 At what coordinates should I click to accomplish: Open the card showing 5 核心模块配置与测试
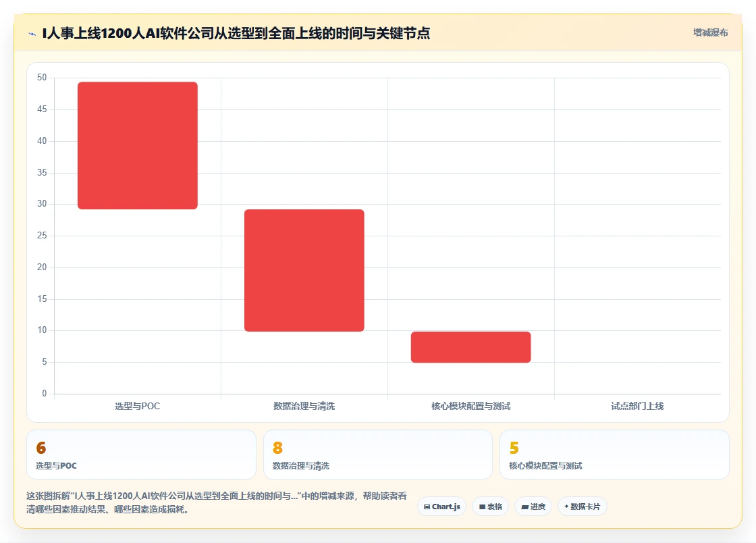614,455
